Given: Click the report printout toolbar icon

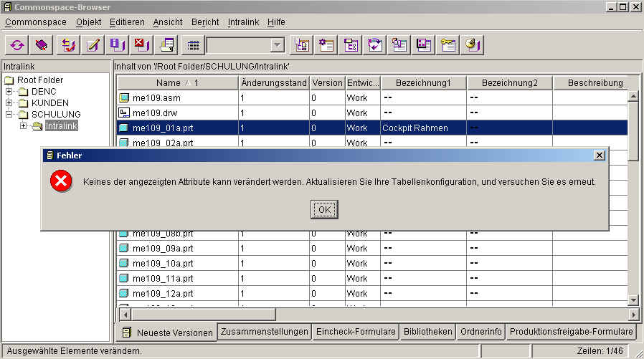Looking at the screenshot, I should coord(166,45).
